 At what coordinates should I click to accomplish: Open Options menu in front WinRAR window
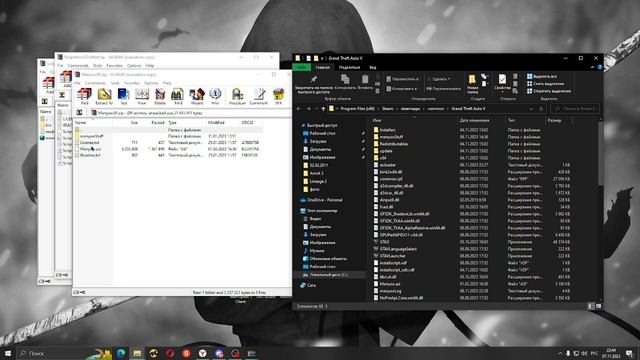(x=151, y=83)
